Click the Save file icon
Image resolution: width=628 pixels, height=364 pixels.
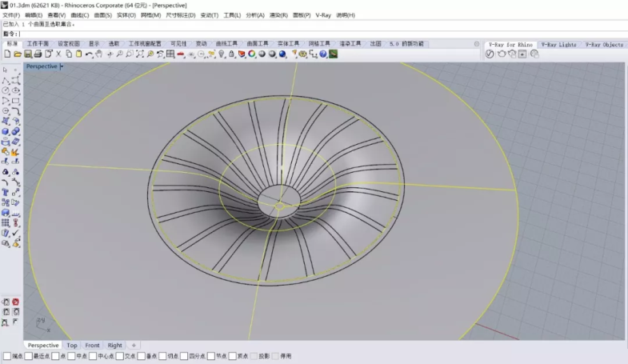coord(27,54)
